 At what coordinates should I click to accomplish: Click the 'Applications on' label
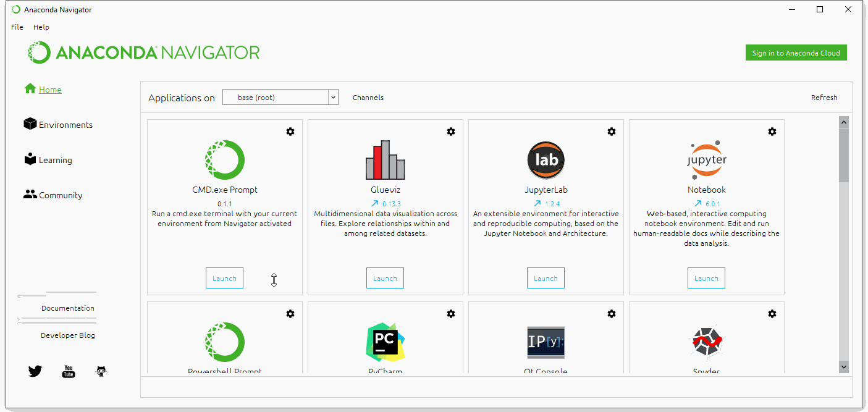coord(182,98)
